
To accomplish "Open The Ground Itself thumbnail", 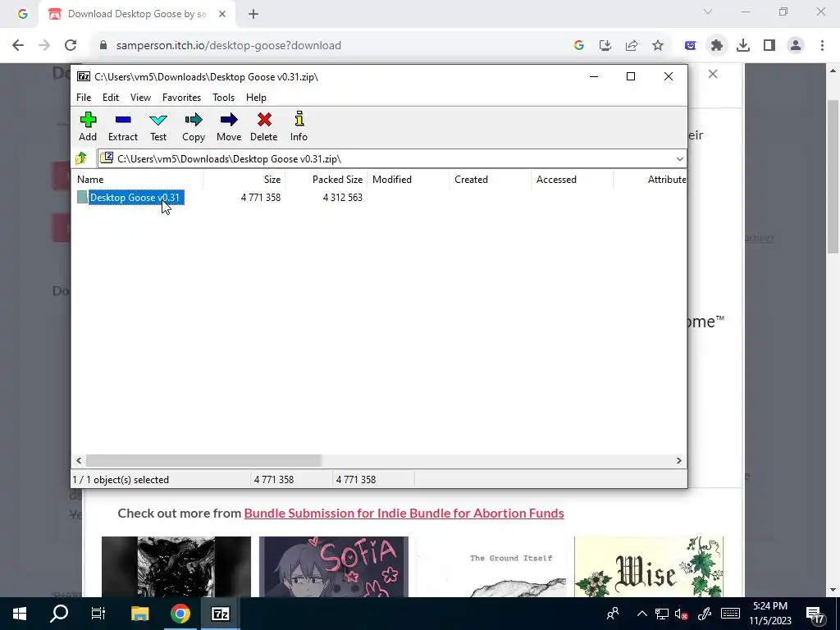I will pos(491,567).
